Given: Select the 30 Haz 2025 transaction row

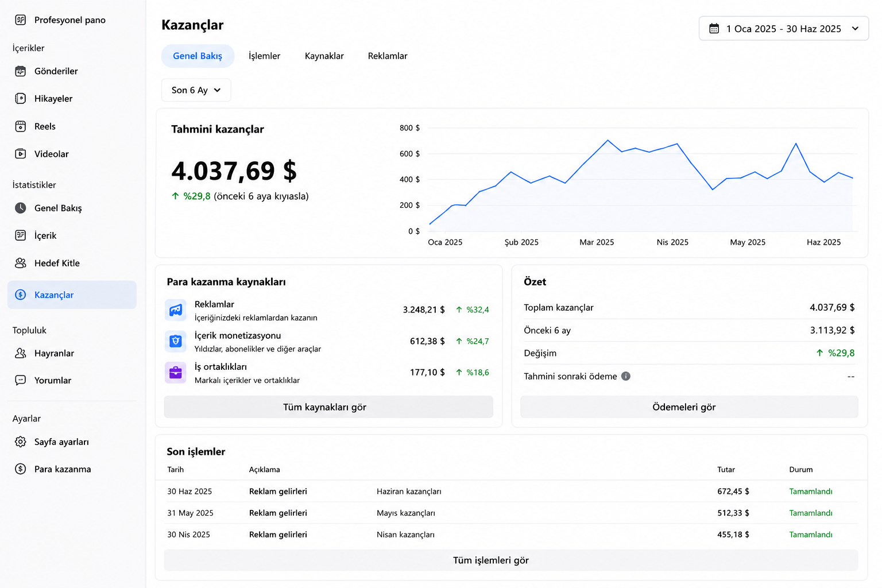Looking at the screenshot, I should point(511,492).
